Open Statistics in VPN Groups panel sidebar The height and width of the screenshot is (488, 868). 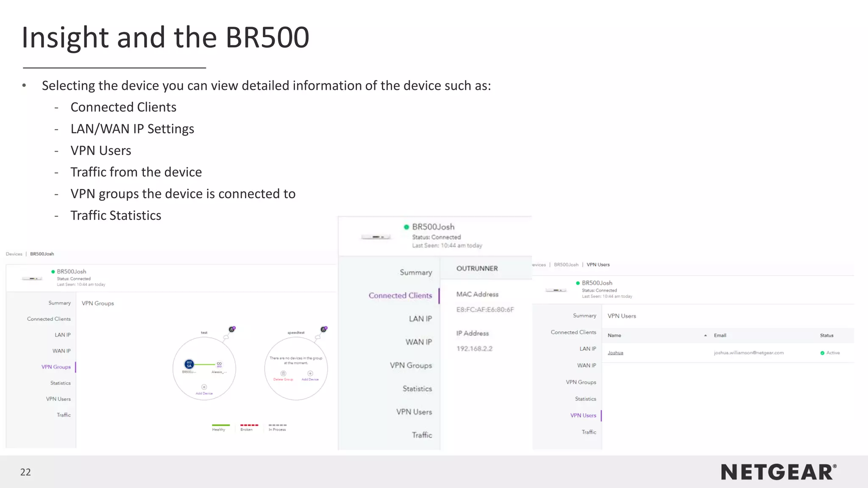pyautogui.click(x=61, y=383)
